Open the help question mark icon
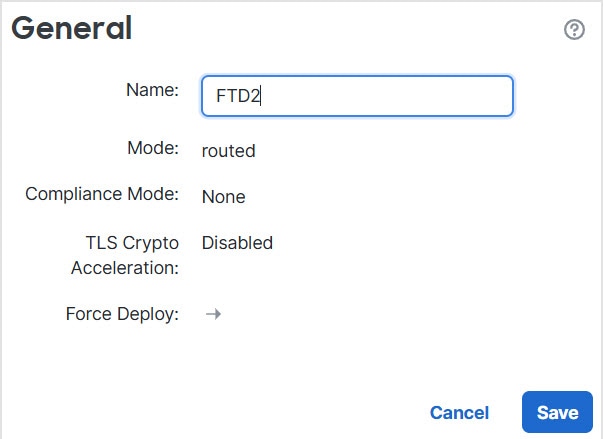 (574, 30)
